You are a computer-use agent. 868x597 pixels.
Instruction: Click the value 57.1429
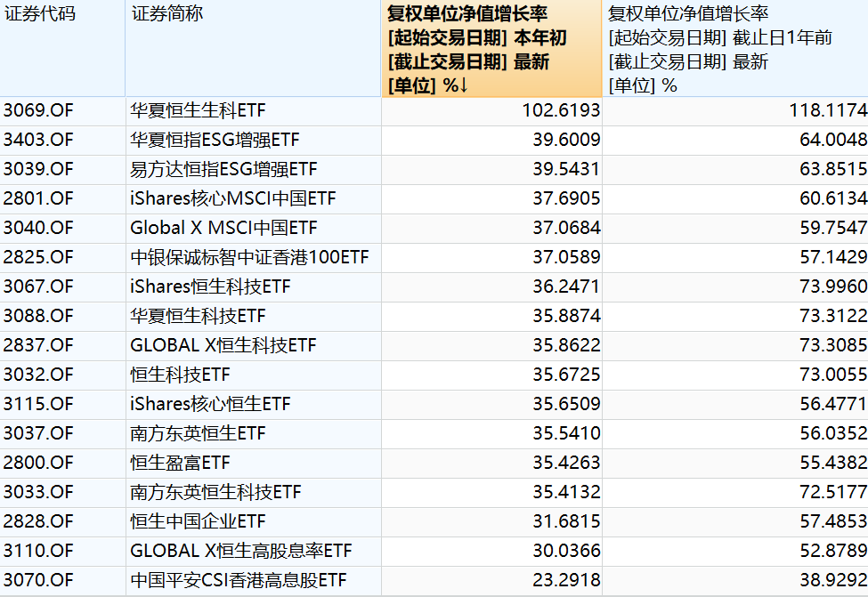point(833,257)
